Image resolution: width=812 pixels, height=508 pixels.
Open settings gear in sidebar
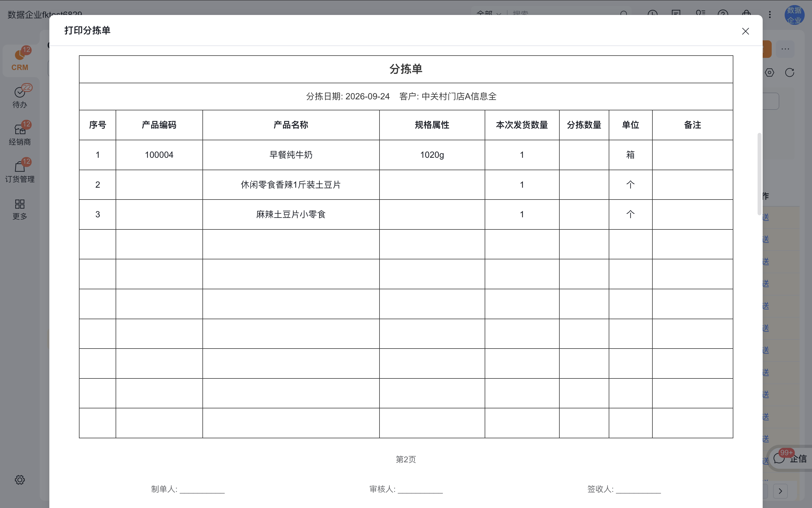[x=20, y=480]
